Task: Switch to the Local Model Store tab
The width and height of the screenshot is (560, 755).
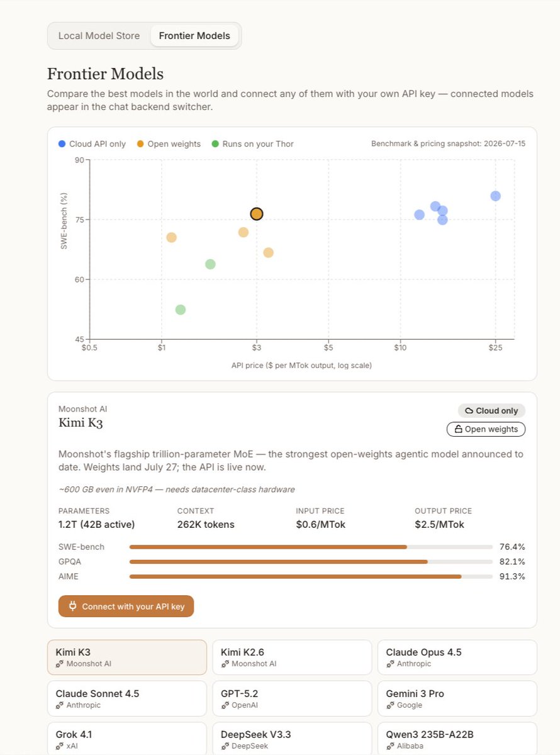Action: pyautogui.click(x=99, y=36)
